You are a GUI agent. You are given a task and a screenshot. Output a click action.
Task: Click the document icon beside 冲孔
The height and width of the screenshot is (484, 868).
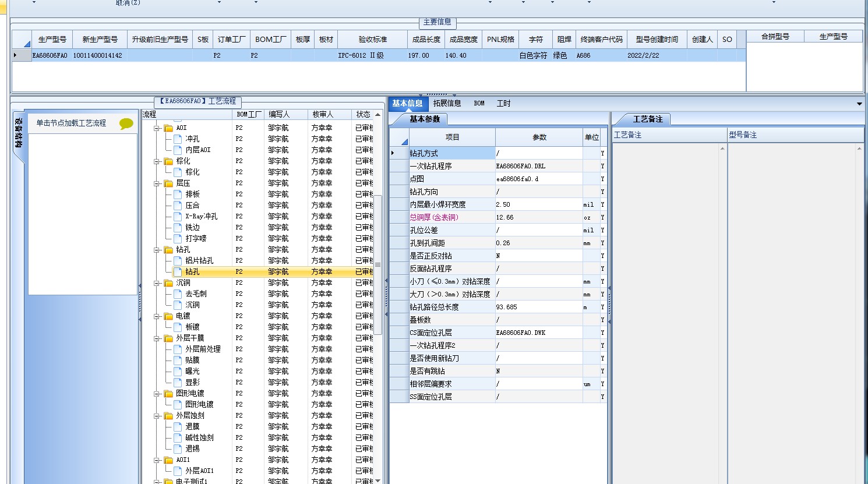click(x=178, y=139)
